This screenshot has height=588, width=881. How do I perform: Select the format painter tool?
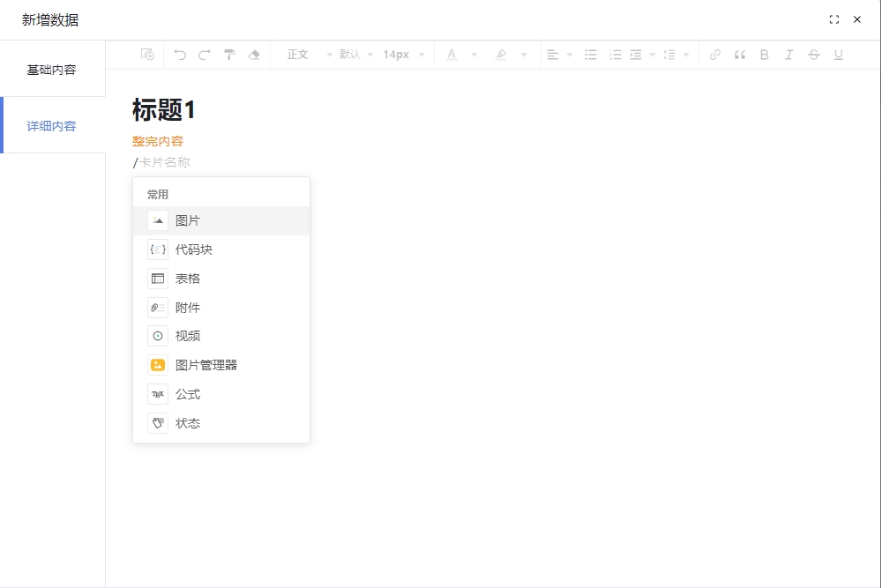pyautogui.click(x=229, y=55)
